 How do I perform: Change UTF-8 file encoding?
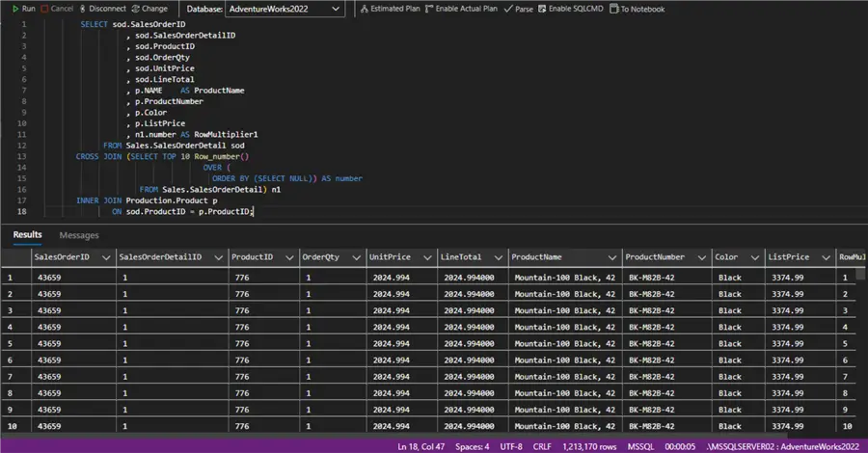tap(511, 446)
